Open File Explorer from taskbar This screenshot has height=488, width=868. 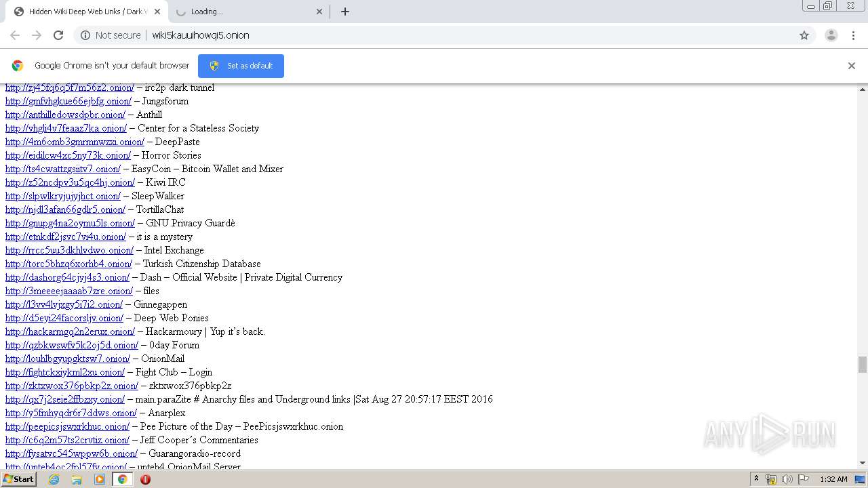click(77, 479)
